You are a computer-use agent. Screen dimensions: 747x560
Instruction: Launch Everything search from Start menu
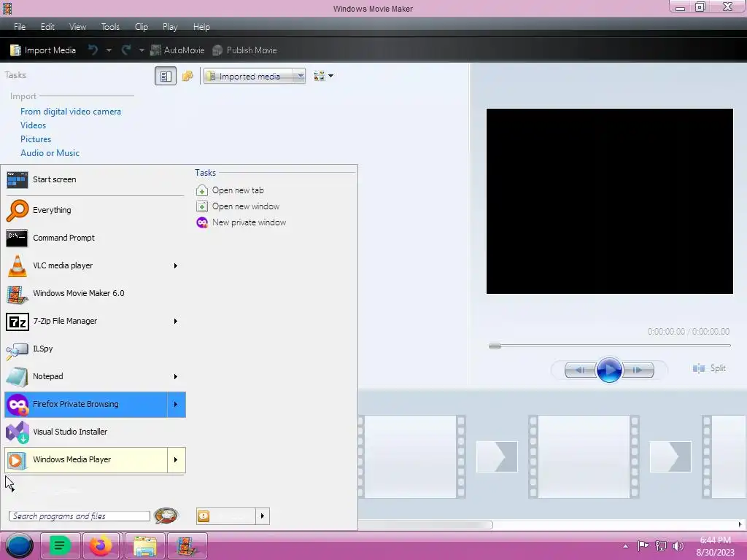click(94, 210)
